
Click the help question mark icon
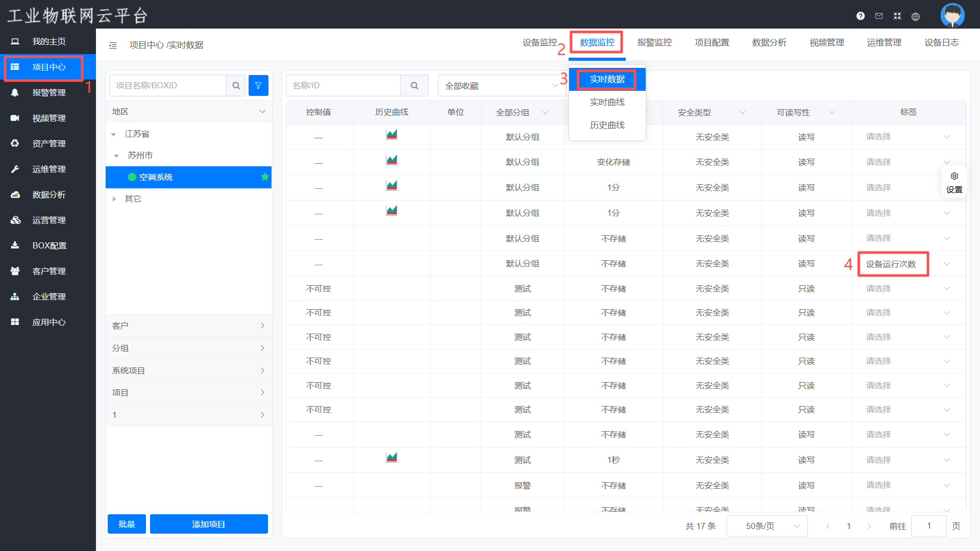click(861, 16)
